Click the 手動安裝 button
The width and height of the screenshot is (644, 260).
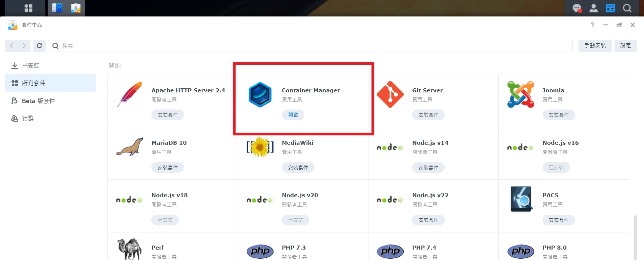pyautogui.click(x=595, y=46)
